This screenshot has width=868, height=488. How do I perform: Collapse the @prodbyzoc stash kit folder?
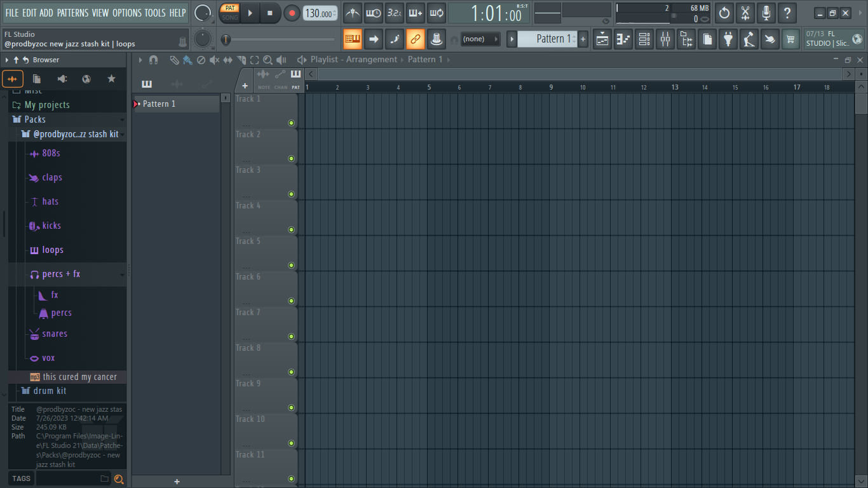[x=122, y=135]
